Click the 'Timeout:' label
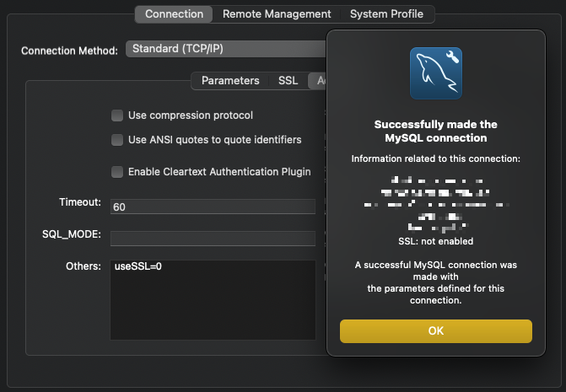The width and height of the screenshot is (566, 392). click(80, 202)
